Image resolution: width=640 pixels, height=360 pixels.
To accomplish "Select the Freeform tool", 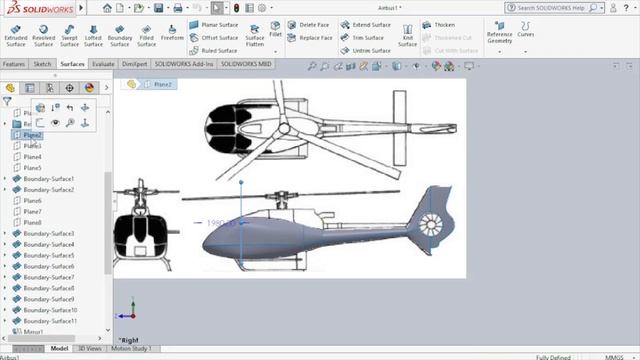I will pyautogui.click(x=172, y=32).
